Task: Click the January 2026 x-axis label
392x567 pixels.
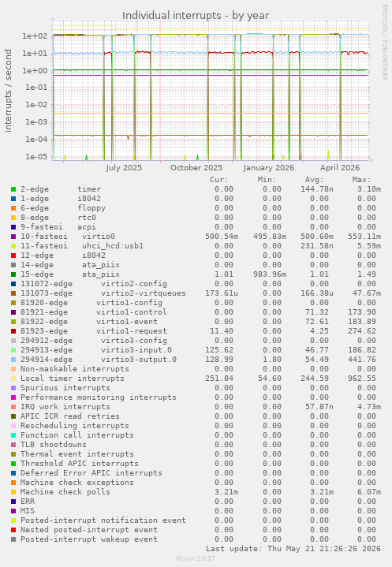Action: 269,168
